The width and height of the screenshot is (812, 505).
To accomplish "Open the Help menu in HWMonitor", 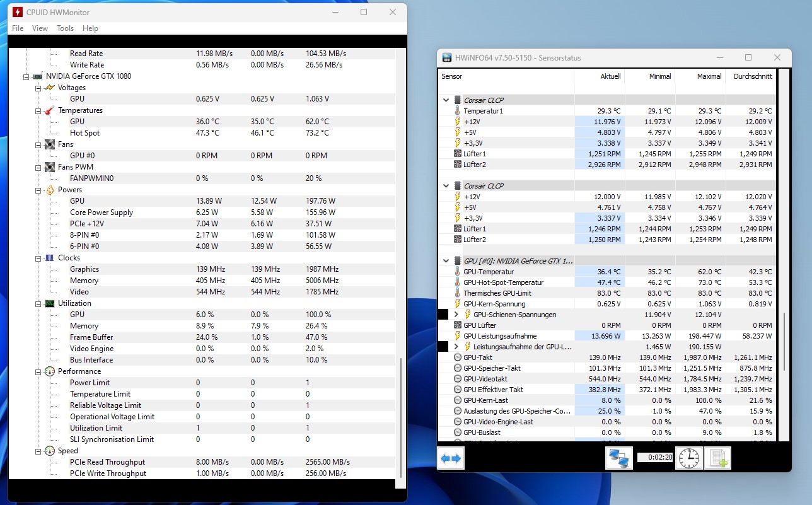I will pos(90,28).
